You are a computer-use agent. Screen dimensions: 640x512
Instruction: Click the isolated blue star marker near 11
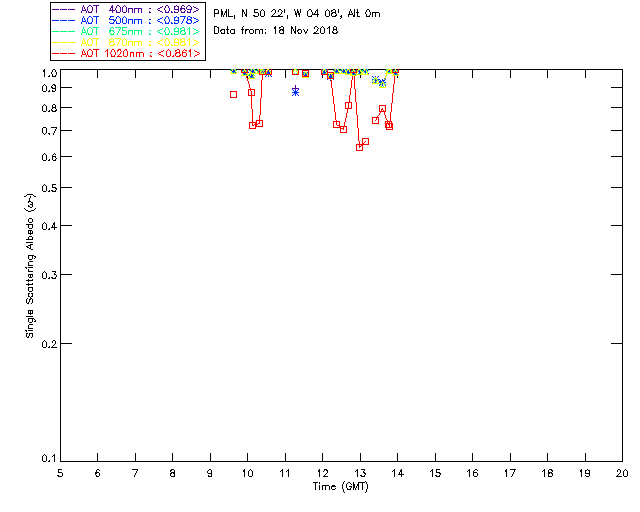pyautogui.click(x=296, y=91)
